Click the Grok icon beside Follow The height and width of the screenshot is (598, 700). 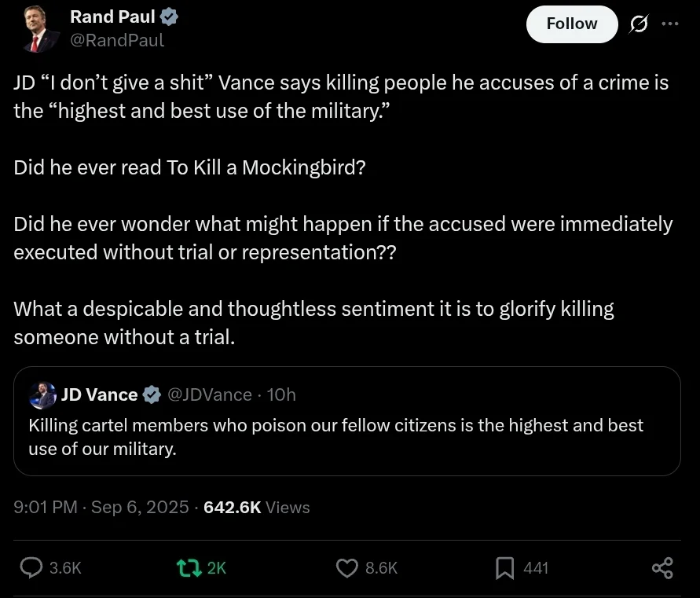tap(638, 24)
